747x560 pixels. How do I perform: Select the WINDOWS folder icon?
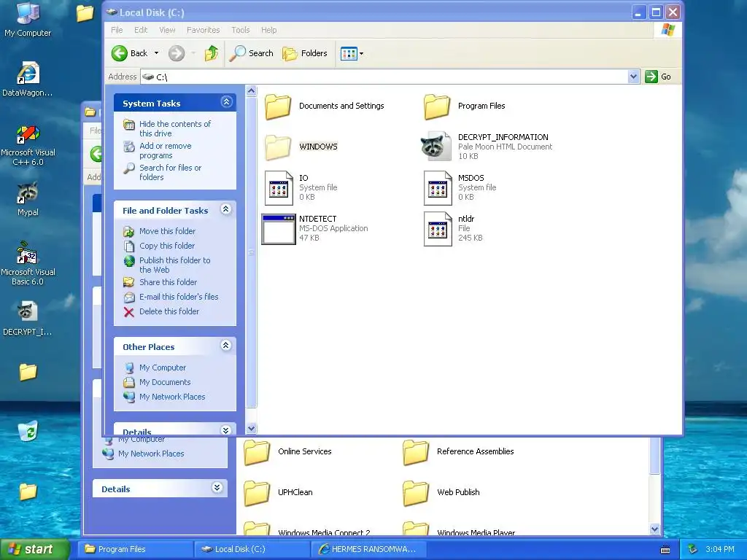(278, 147)
